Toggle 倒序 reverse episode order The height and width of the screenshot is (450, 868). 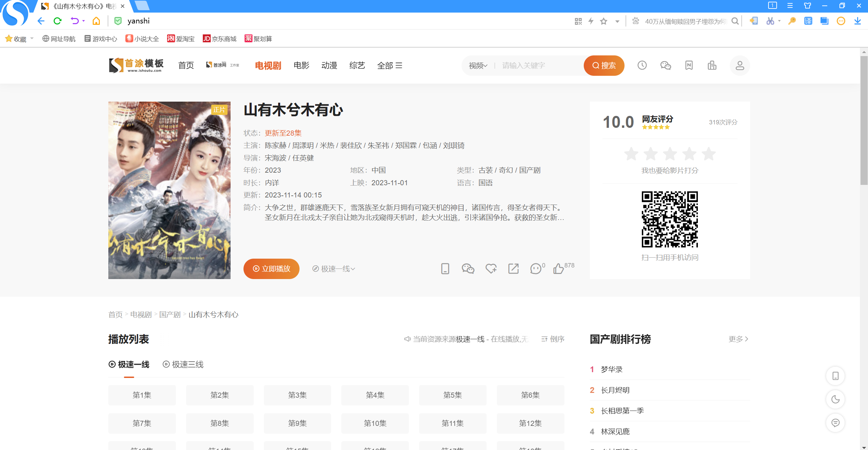pos(553,339)
